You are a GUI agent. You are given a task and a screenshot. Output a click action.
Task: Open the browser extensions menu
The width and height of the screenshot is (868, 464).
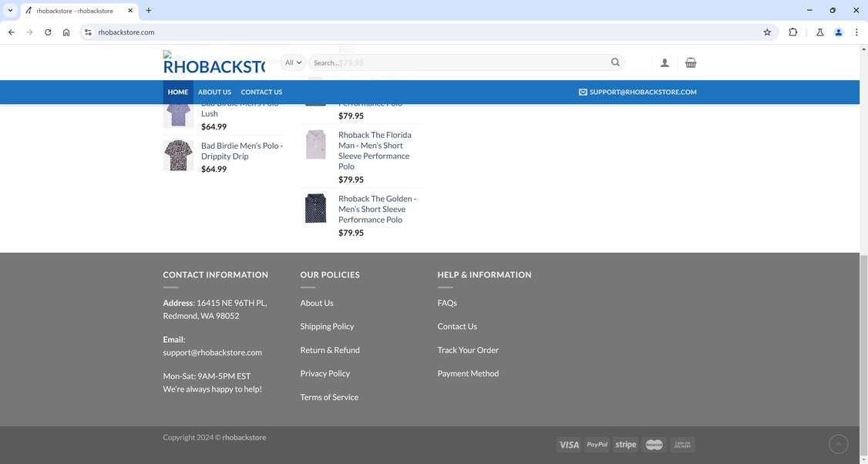(x=792, y=32)
